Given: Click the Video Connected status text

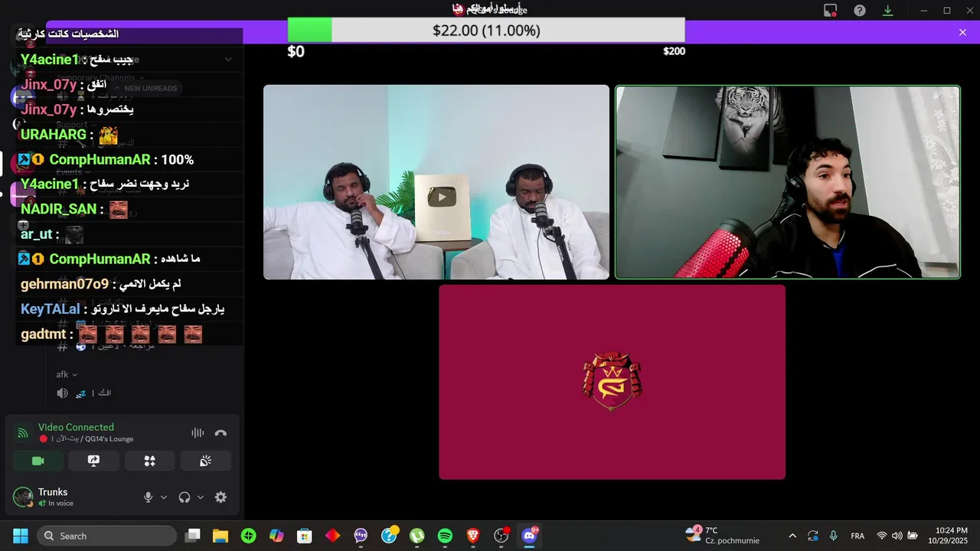Looking at the screenshot, I should pyautogui.click(x=76, y=427).
